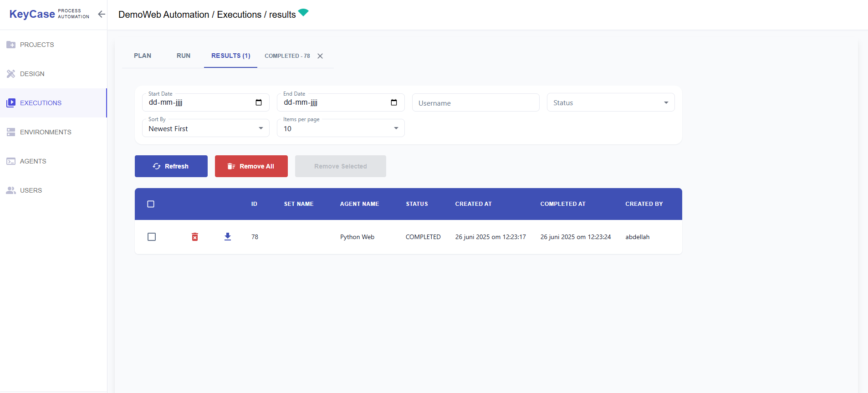Image resolution: width=868 pixels, height=393 pixels.
Task: Collapse sidebar with back arrow icon
Action: [x=102, y=14]
